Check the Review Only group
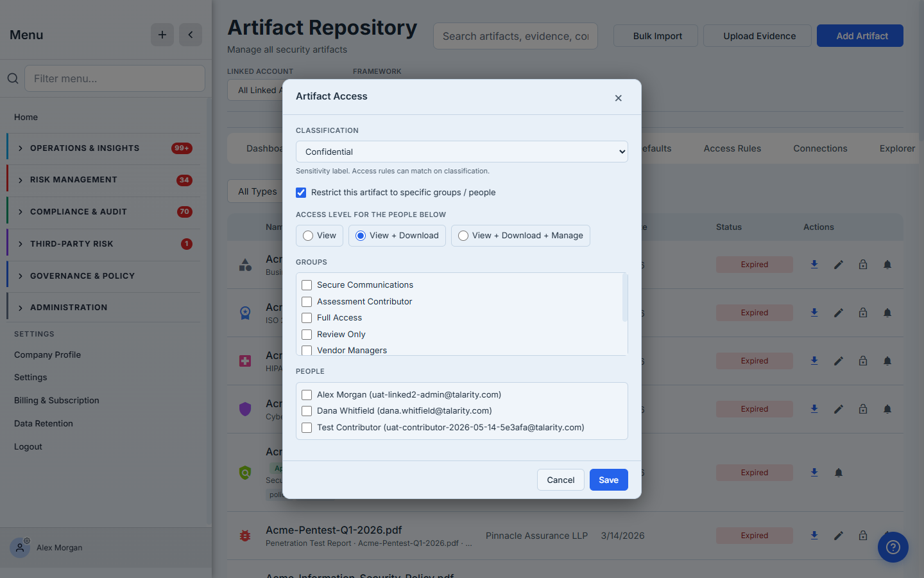 tap(307, 335)
